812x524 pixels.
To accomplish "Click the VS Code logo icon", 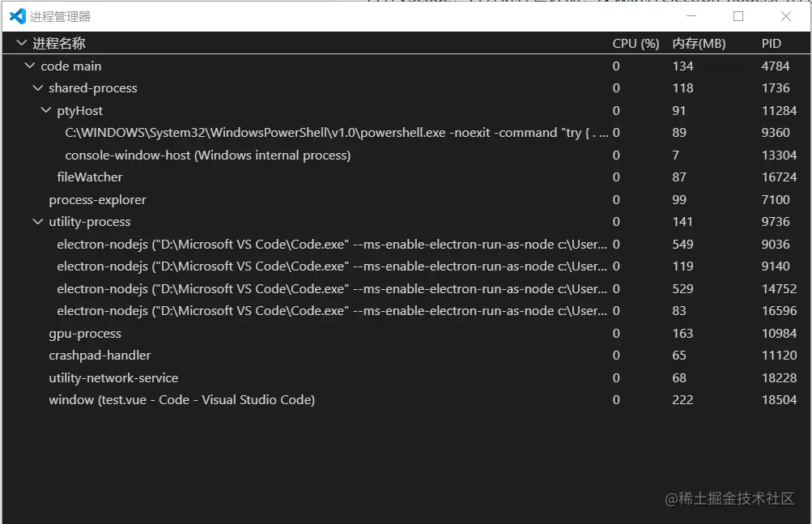I will (x=17, y=16).
